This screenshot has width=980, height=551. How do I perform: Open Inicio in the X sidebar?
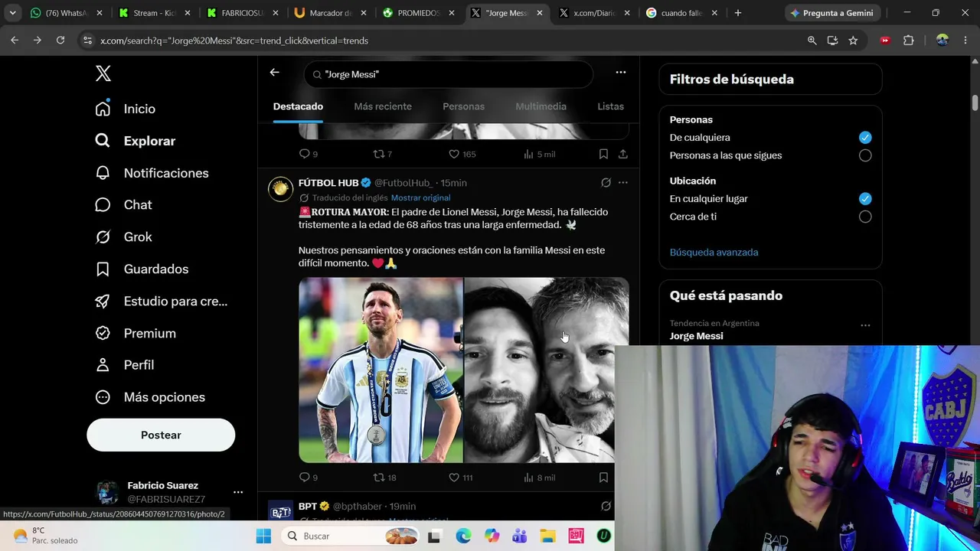click(x=125, y=109)
